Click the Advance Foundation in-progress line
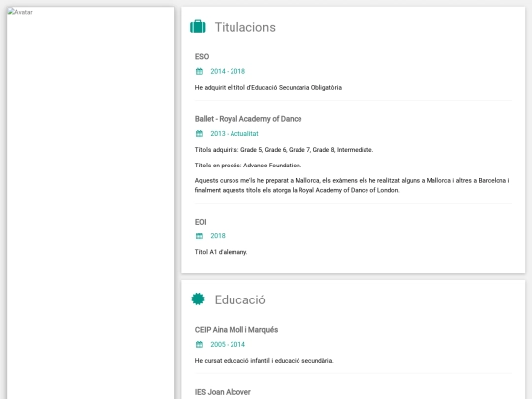 click(x=248, y=166)
